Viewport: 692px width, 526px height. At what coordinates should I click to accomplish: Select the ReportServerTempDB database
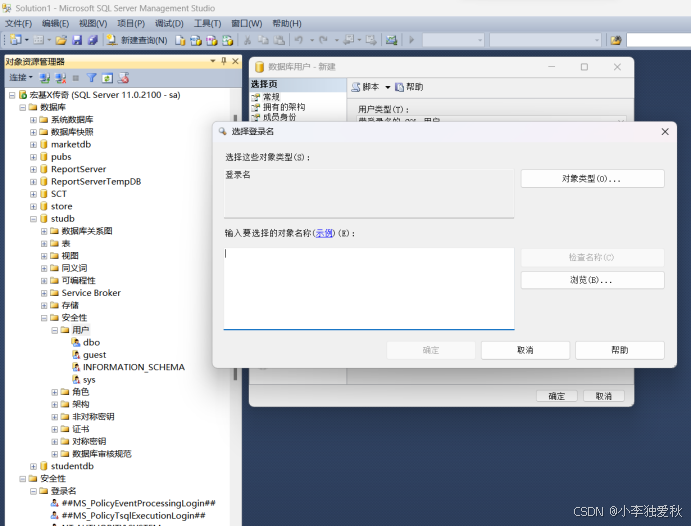(96, 182)
